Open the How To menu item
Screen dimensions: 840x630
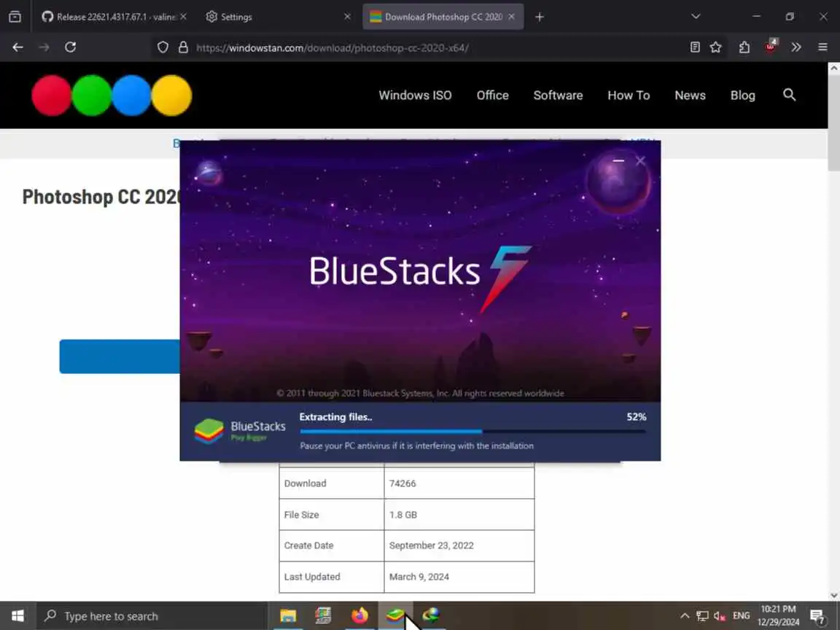629,96
